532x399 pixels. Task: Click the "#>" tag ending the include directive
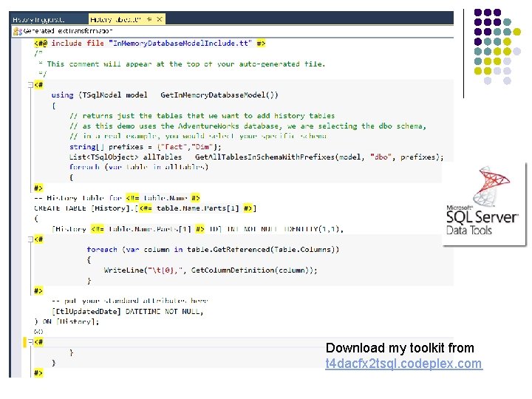point(261,44)
